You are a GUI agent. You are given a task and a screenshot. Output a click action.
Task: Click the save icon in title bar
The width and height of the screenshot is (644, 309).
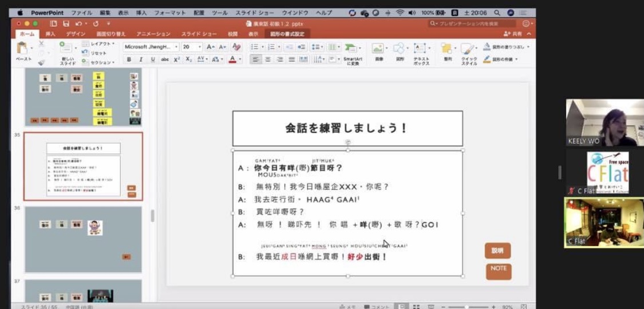coord(66,23)
